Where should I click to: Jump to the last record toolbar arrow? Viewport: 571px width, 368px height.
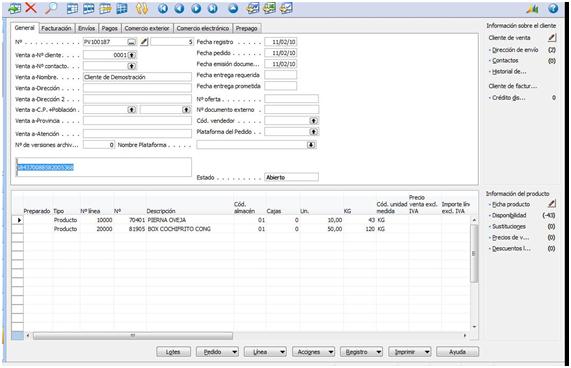tap(213, 8)
